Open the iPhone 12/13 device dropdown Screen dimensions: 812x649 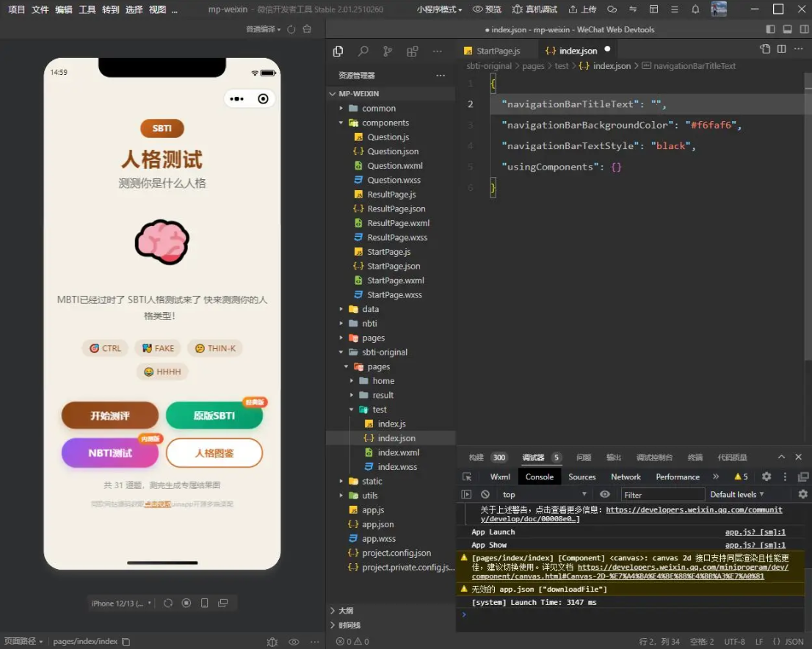click(121, 603)
